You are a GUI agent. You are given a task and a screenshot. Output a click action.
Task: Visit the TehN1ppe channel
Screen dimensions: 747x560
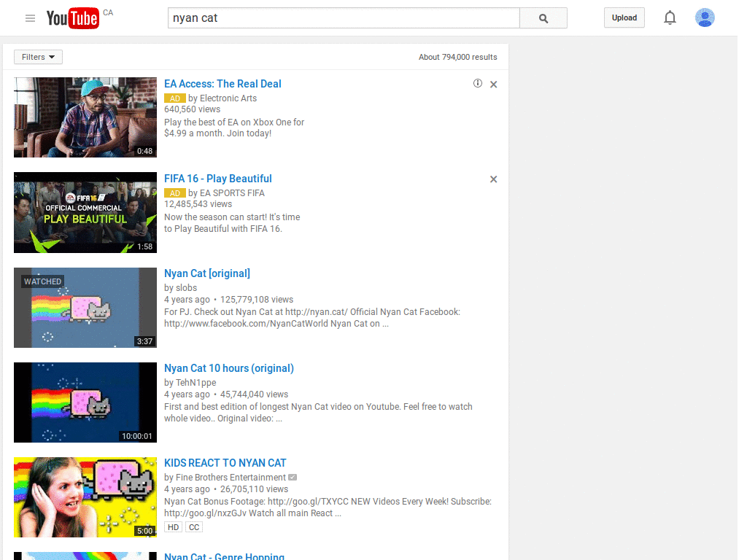click(196, 382)
